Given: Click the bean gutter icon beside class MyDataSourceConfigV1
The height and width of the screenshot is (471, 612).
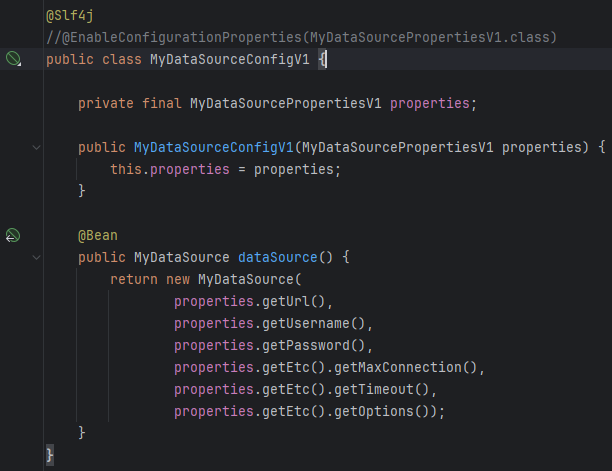Looking at the screenshot, I should (13, 59).
